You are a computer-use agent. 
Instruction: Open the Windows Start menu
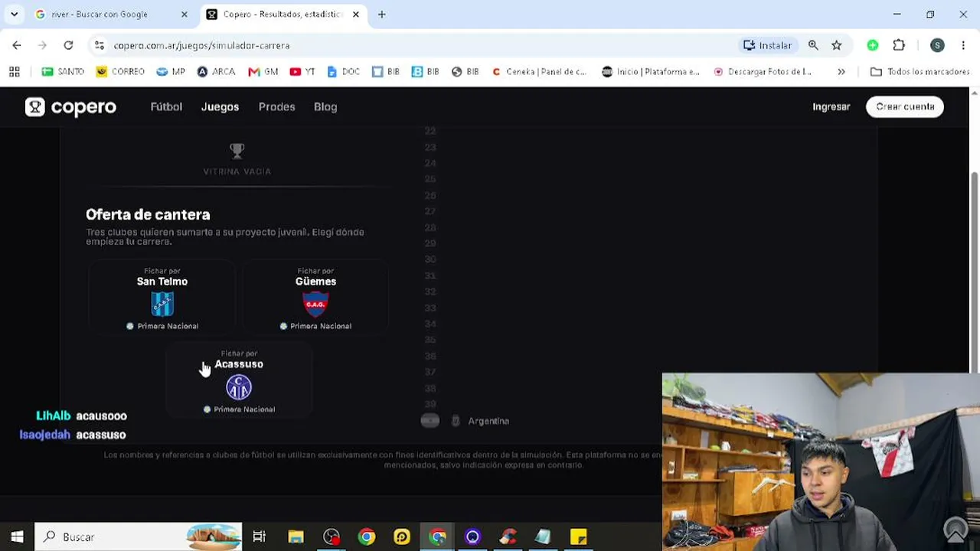17,536
